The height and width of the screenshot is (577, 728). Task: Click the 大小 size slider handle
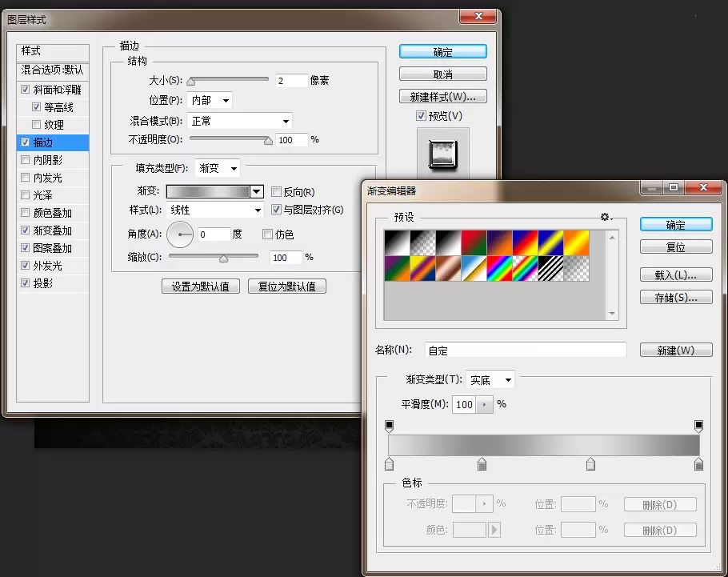[x=191, y=82]
